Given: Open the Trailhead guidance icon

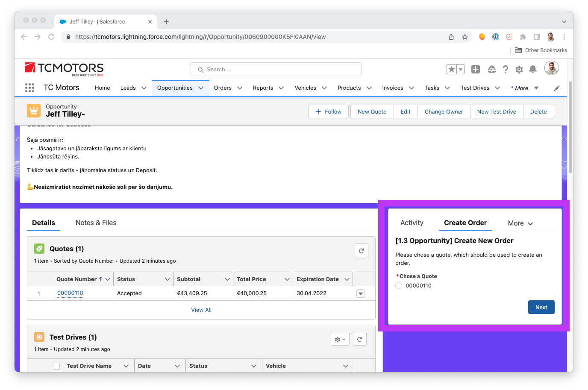Looking at the screenshot, I should coord(492,69).
